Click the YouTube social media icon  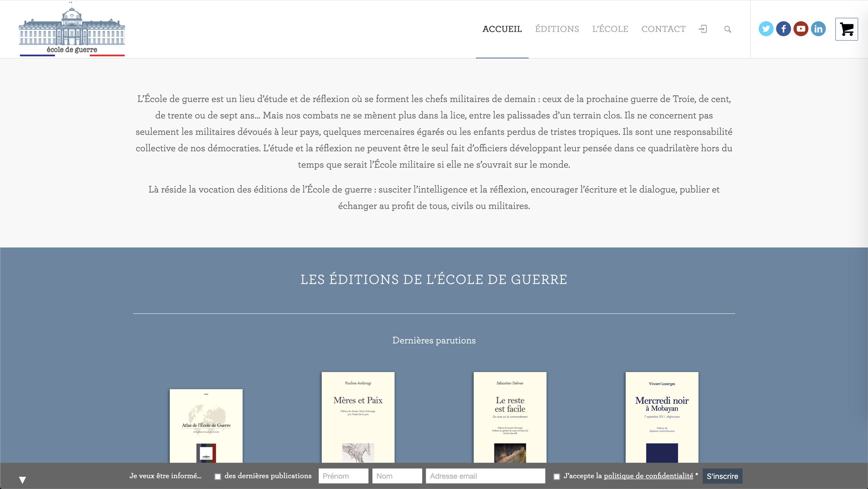tap(801, 28)
